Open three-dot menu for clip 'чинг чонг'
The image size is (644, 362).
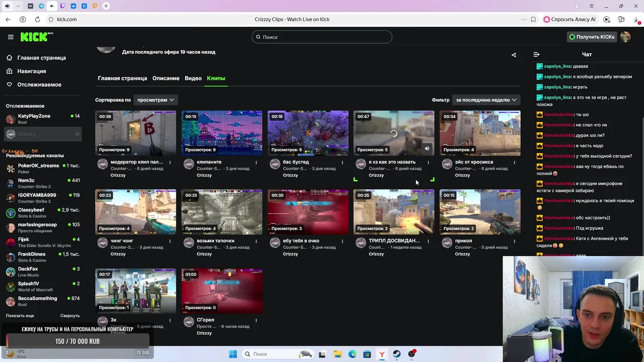pos(170,241)
